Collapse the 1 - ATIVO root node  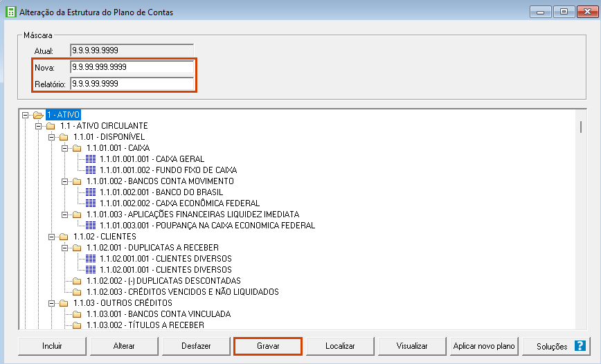coord(26,115)
